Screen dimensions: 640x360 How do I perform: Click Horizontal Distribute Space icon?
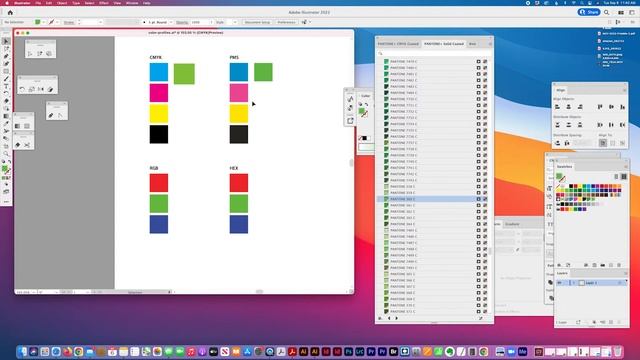click(567, 143)
